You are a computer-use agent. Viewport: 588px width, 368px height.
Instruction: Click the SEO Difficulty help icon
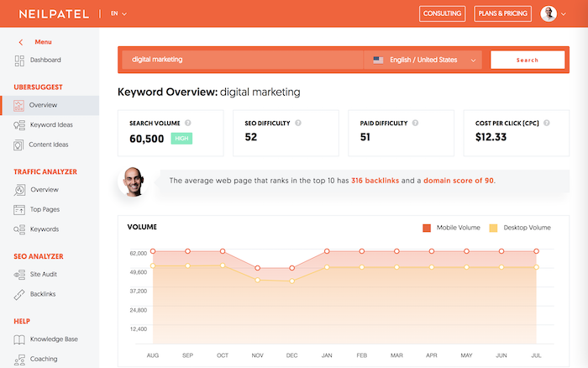tap(298, 123)
